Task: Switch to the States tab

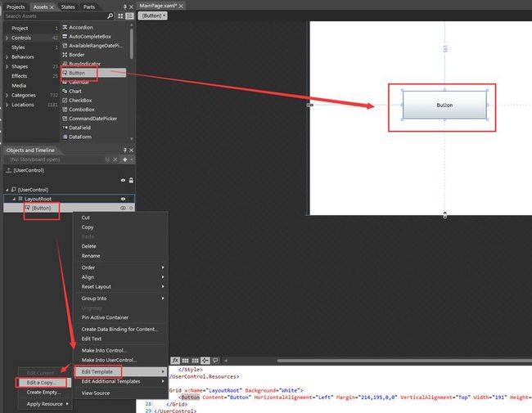Action: [68, 7]
